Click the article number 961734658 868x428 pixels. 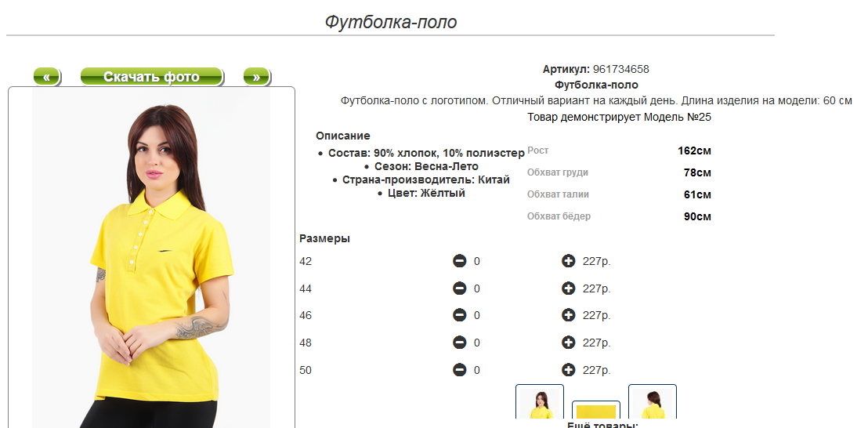(621, 69)
